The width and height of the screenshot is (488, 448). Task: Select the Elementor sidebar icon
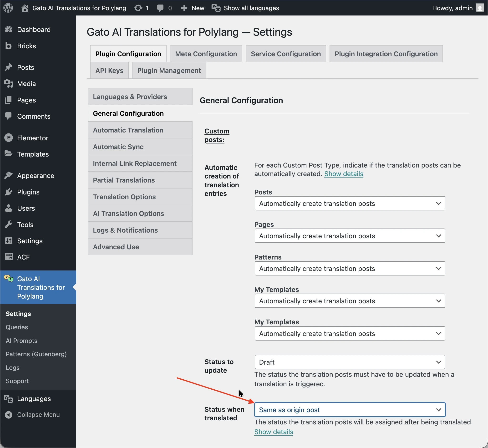click(x=8, y=138)
